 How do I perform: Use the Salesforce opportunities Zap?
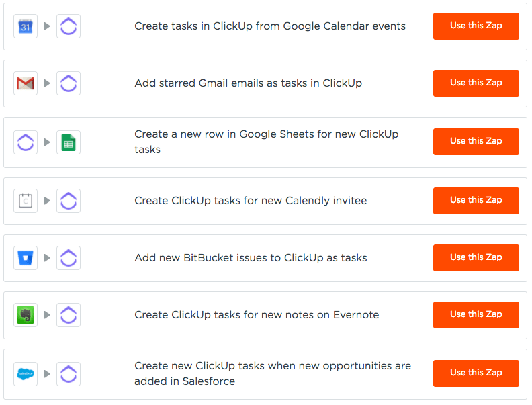[476, 373]
